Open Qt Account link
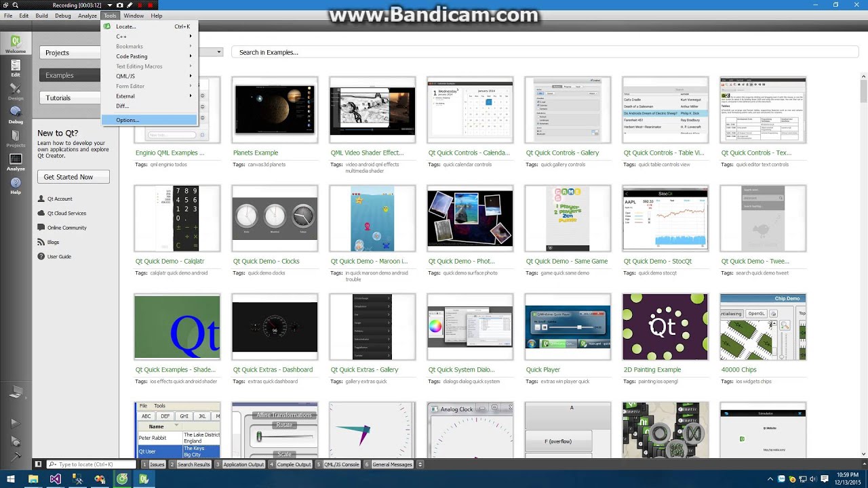Image resolution: width=868 pixels, height=488 pixels. [60, 199]
